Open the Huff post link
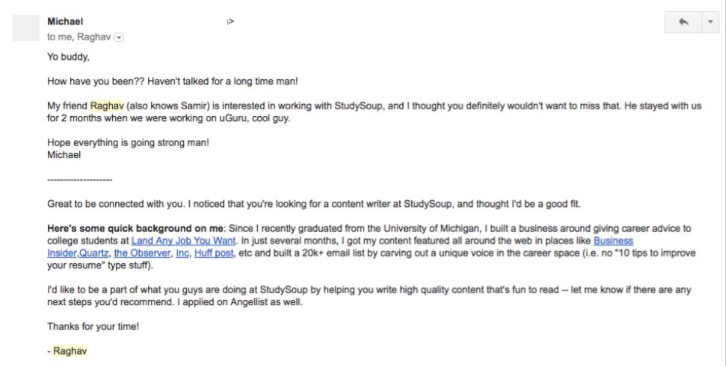 click(214, 253)
